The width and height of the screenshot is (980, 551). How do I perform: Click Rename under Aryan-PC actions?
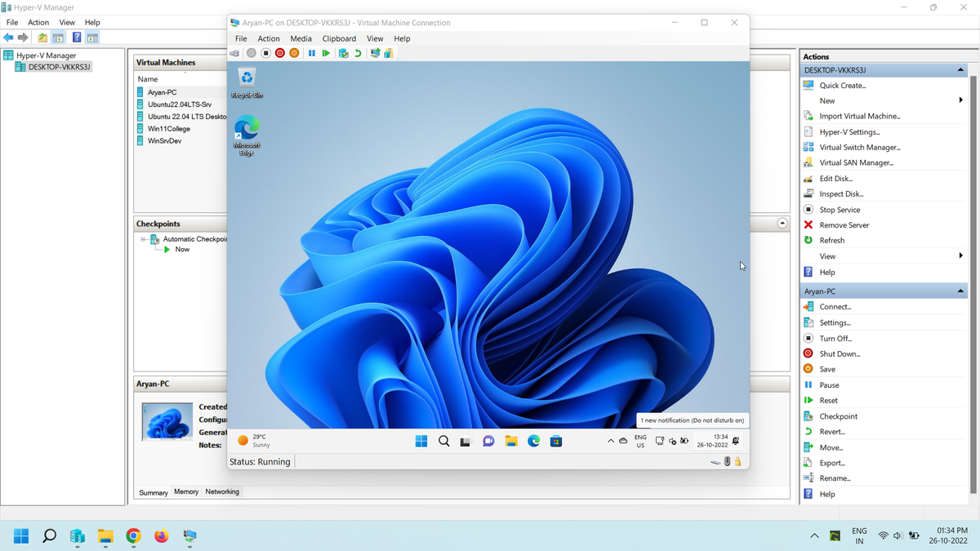pyautogui.click(x=835, y=478)
